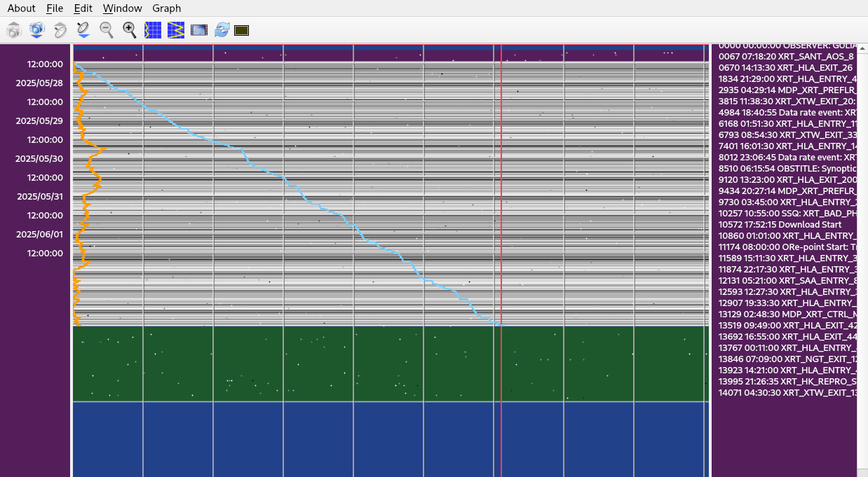Click the blue grid zigzag graph icon
The image size is (868, 477).
(176, 30)
